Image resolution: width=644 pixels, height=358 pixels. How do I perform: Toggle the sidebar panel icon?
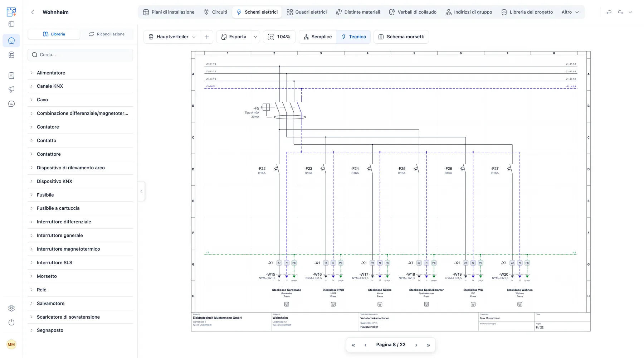click(x=11, y=24)
